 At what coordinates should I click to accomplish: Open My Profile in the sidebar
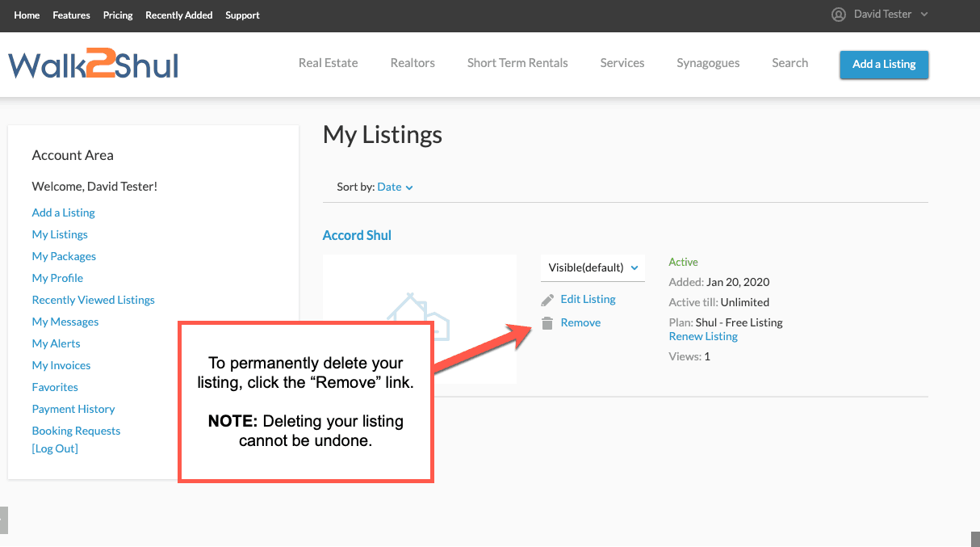tap(57, 278)
